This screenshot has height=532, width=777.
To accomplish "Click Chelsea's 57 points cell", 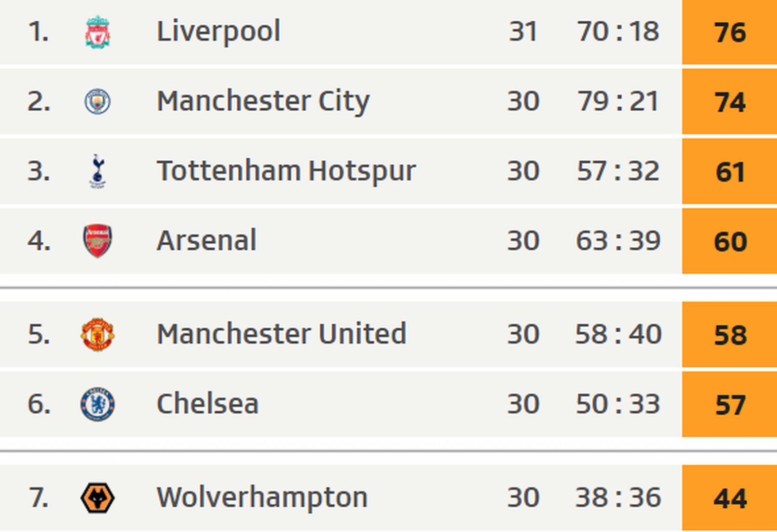I will 729,405.
